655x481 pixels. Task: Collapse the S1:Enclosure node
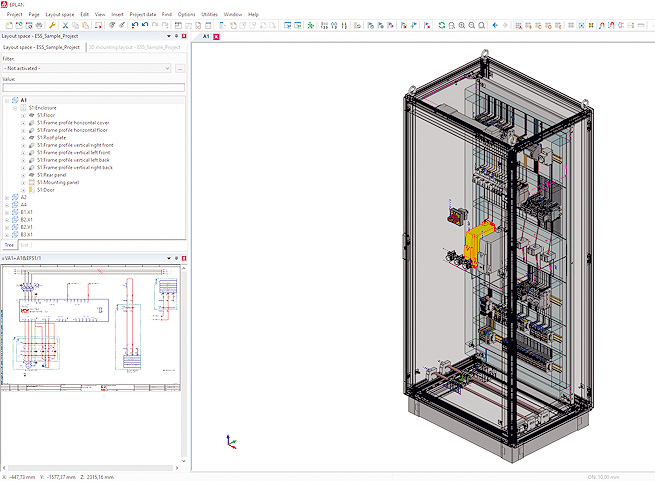pyautogui.click(x=15, y=108)
